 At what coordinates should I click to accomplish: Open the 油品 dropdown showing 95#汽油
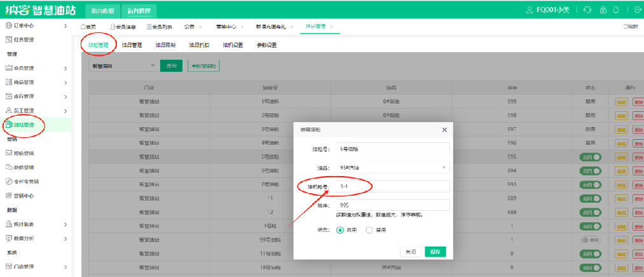click(393, 168)
